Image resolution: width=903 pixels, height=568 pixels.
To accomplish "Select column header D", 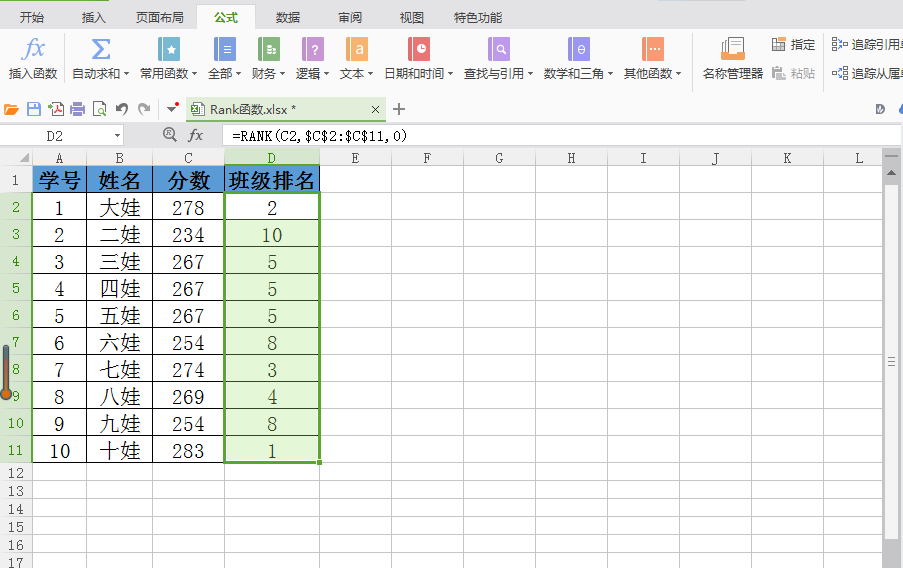I will point(272,158).
